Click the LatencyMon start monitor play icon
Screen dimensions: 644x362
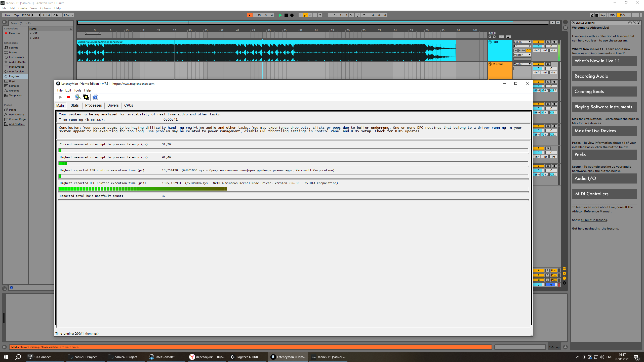click(60, 97)
